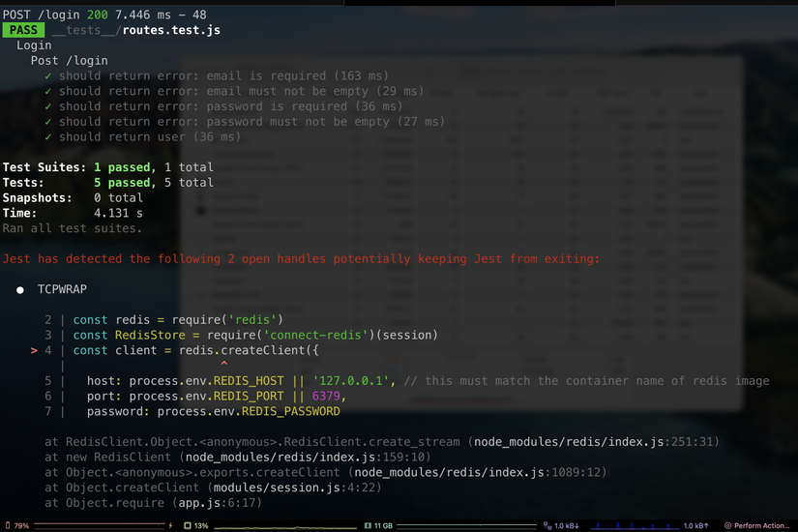Click the green PASS badge

pos(23,30)
